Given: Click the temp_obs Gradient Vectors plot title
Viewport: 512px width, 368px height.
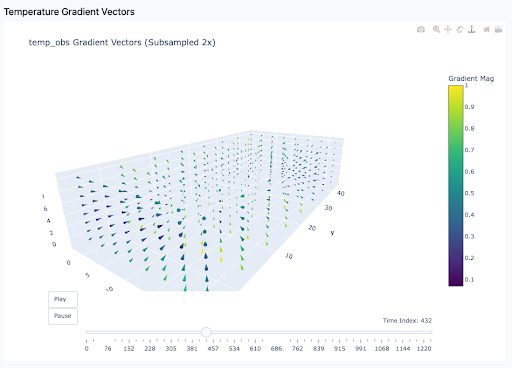Looking at the screenshot, I should pyautogui.click(x=122, y=43).
